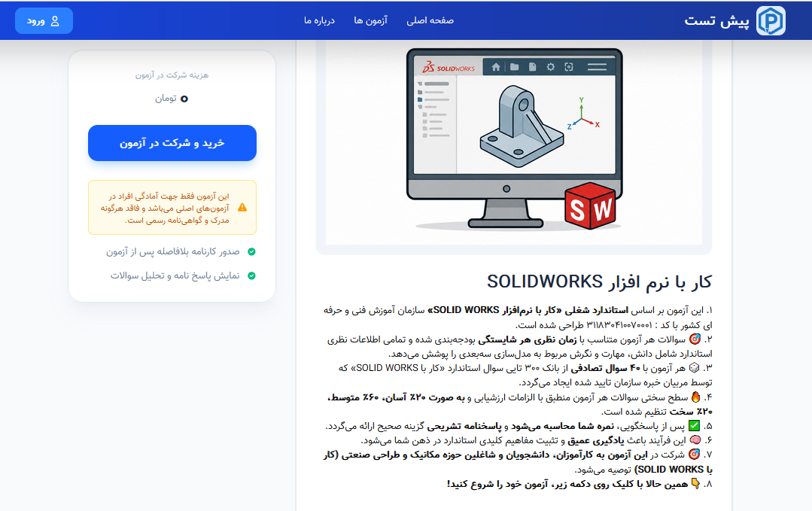The height and width of the screenshot is (511, 812).
Task: Click green check beside نمایش پاسخ نامه
Action: (x=251, y=276)
